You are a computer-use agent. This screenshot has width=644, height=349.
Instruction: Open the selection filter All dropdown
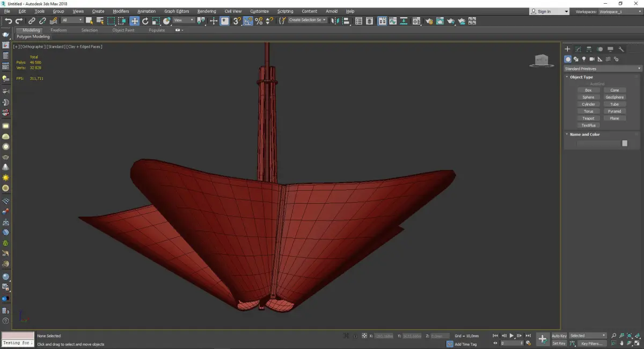(x=72, y=20)
